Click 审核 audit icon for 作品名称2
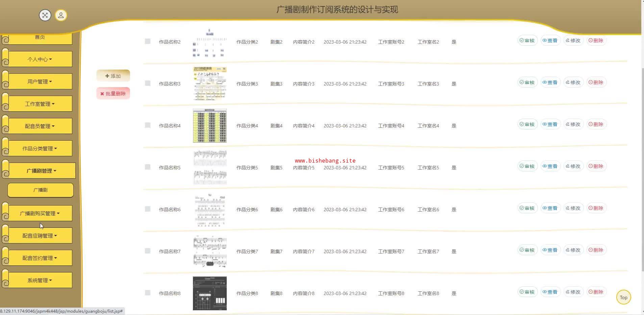The width and height of the screenshot is (644, 315). click(527, 41)
